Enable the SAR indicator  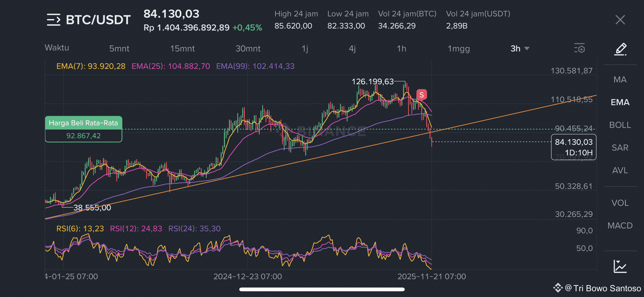620,147
